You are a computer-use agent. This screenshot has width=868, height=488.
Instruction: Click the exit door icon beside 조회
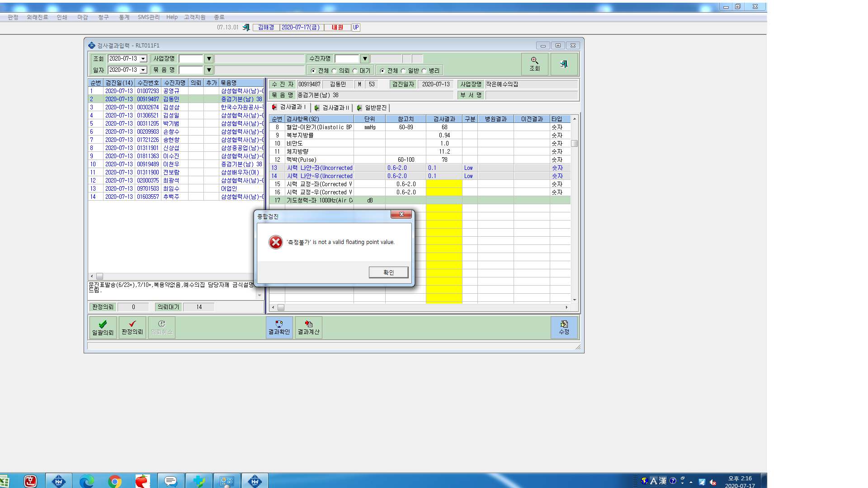point(564,64)
